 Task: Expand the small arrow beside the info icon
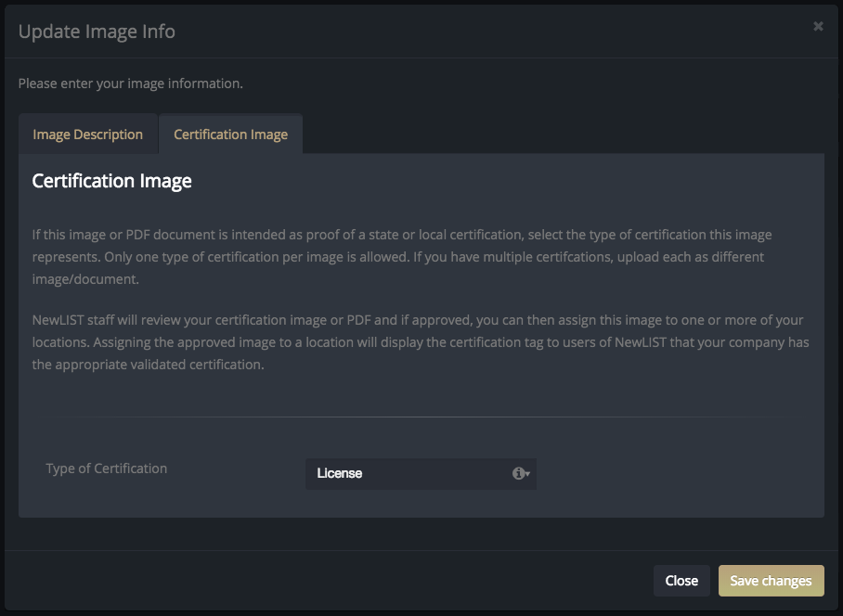[528, 474]
